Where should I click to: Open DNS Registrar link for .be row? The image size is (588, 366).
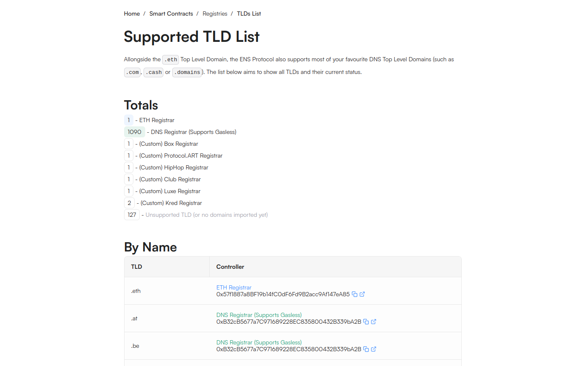point(259,342)
